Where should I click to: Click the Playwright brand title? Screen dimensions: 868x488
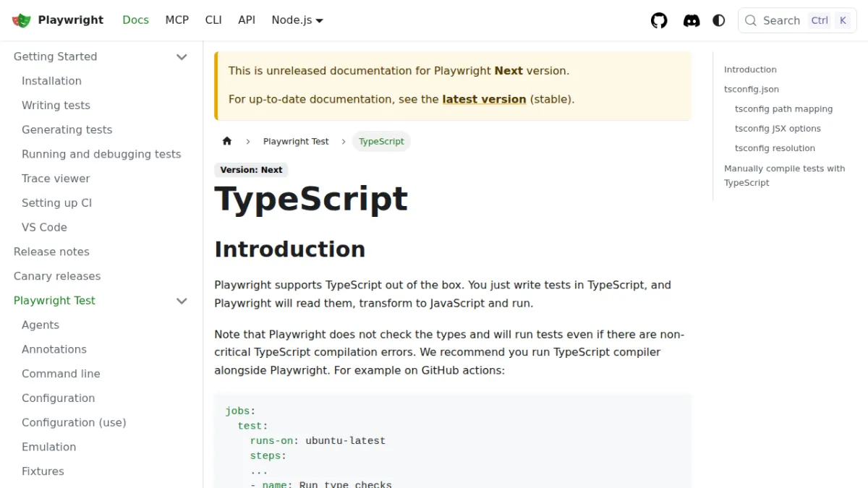[71, 20]
